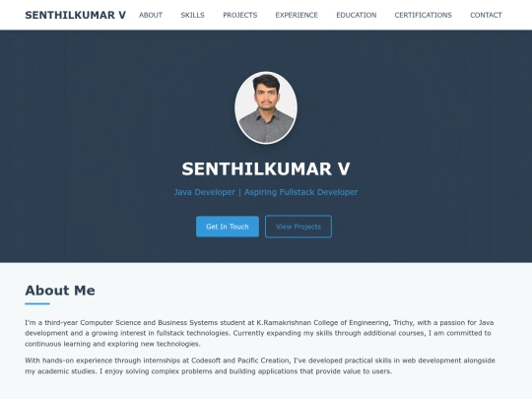Click the large SENTHILKUMAR V hero heading
This screenshot has width=532, height=399.
pyautogui.click(x=266, y=168)
